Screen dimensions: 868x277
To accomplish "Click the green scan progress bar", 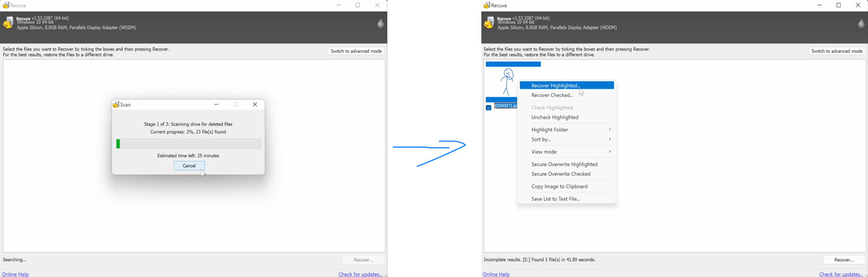I will pos(189,144).
